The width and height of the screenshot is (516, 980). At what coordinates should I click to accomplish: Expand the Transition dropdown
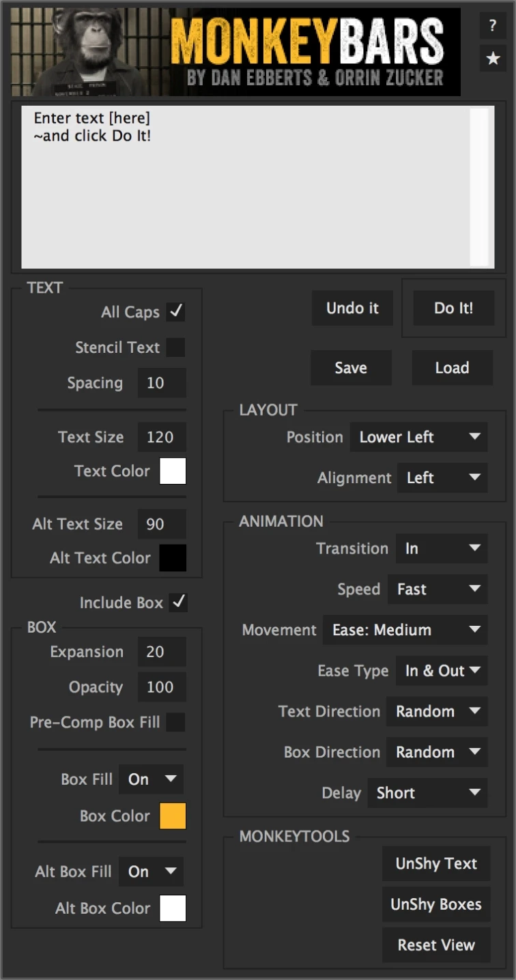441,549
